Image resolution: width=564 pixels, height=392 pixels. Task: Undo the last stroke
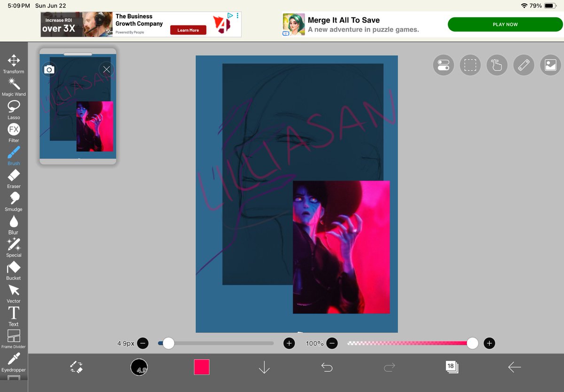pyautogui.click(x=327, y=367)
